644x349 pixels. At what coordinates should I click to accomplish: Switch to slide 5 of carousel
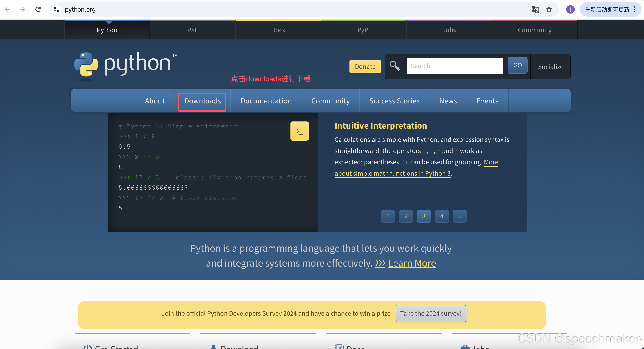tap(459, 216)
